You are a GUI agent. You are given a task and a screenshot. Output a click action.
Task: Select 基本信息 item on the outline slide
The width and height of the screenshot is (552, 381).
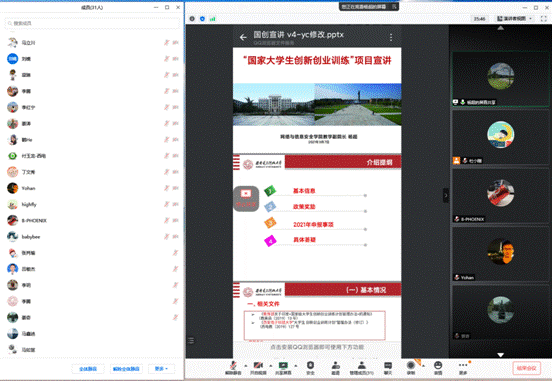[x=304, y=191]
